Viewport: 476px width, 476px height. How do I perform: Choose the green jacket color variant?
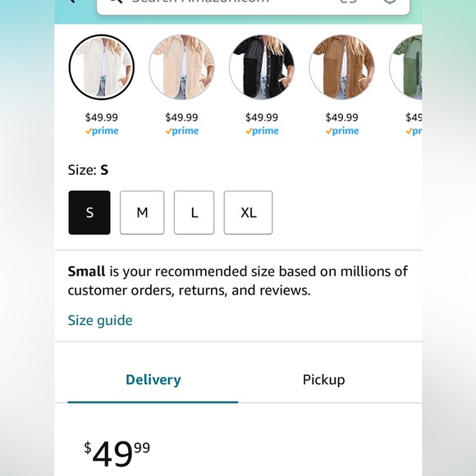click(406, 67)
